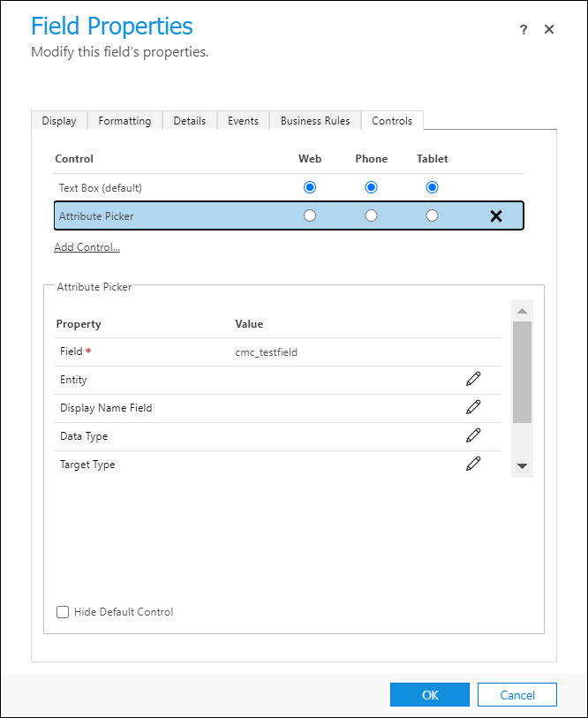The height and width of the screenshot is (718, 588).
Task: Switch to the Events tab
Action: 243,120
